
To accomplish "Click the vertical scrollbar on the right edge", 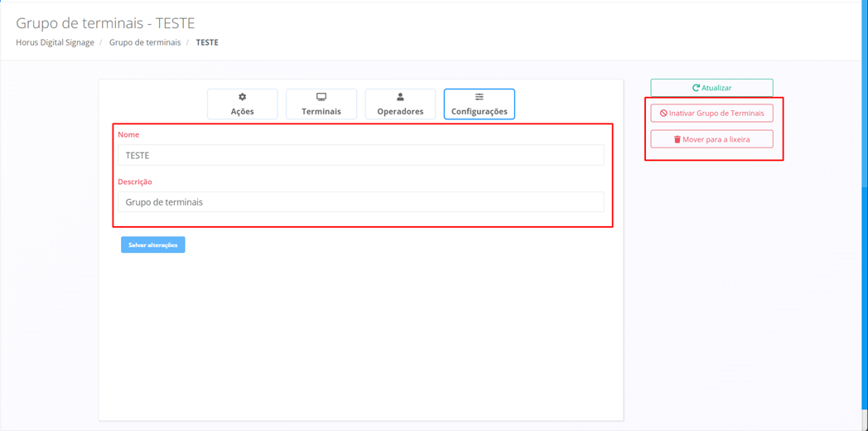I will point(864,249).
